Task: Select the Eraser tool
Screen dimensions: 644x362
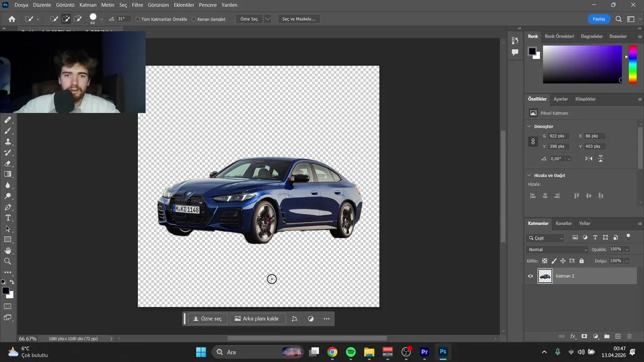Action: click(x=8, y=163)
